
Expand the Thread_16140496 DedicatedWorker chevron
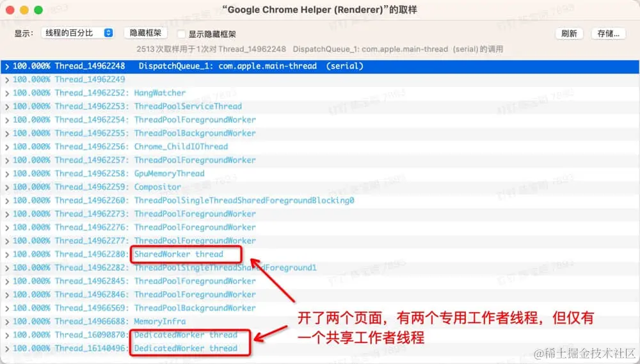tap(7, 349)
